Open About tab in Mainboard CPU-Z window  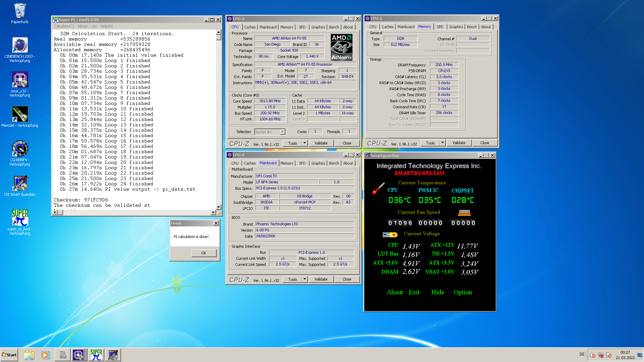[348, 163]
